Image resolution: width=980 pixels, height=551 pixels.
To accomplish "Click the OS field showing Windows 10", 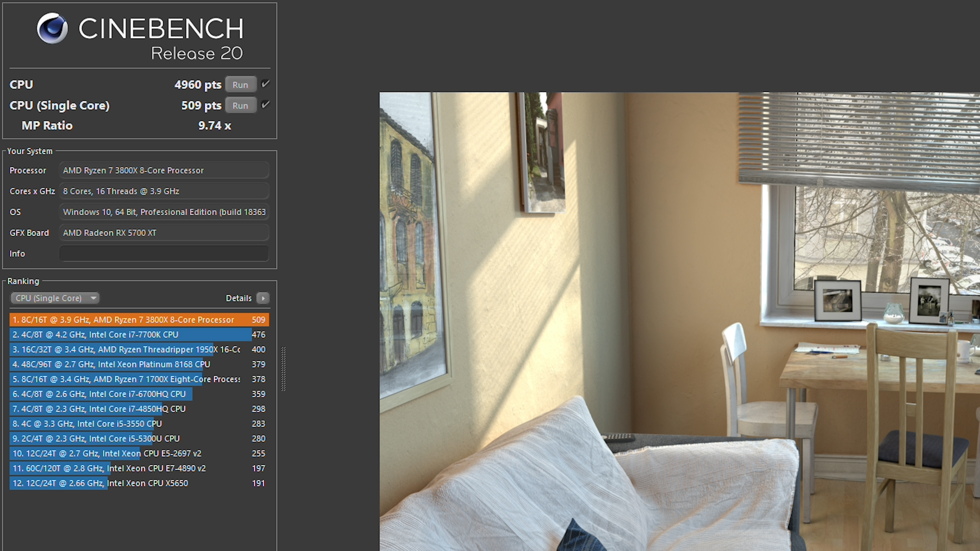I will coord(164,212).
